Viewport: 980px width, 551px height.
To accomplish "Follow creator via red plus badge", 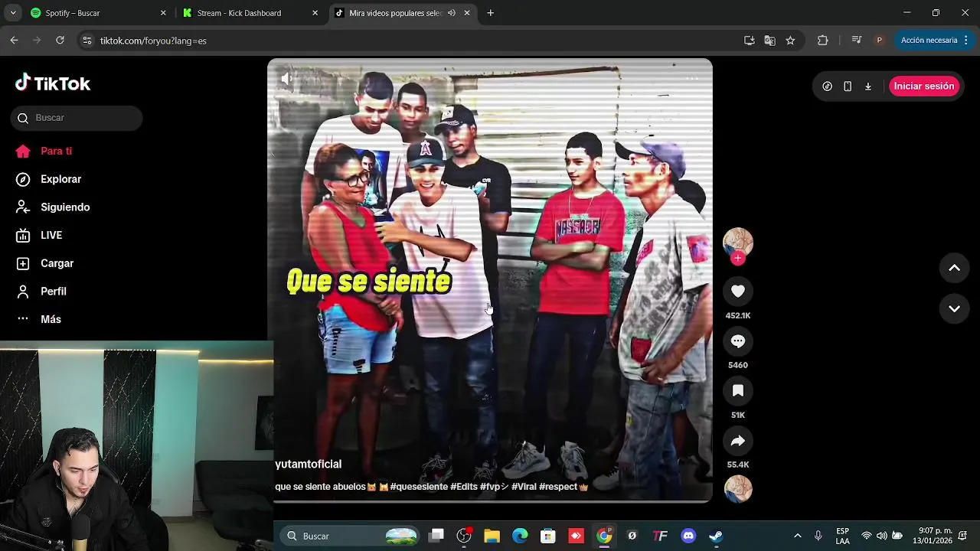I will coord(738,259).
